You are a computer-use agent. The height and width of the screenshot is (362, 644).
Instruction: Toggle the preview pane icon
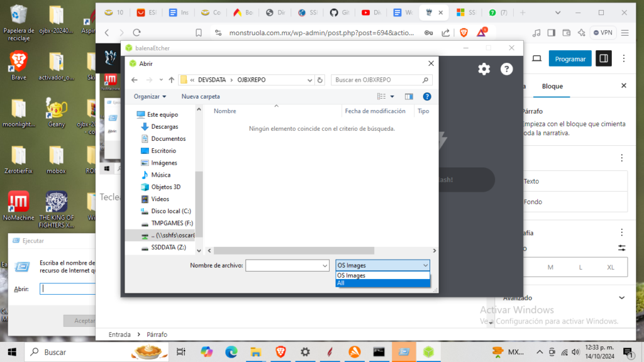pyautogui.click(x=409, y=96)
